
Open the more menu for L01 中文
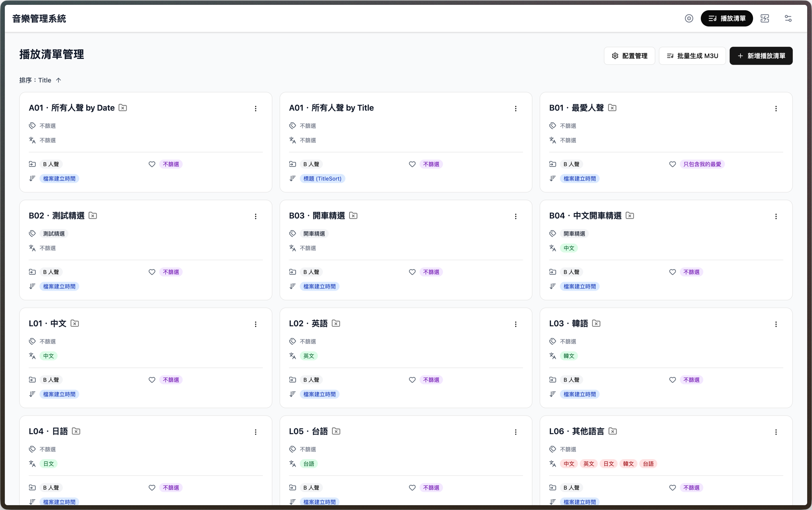[x=255, y=324]
